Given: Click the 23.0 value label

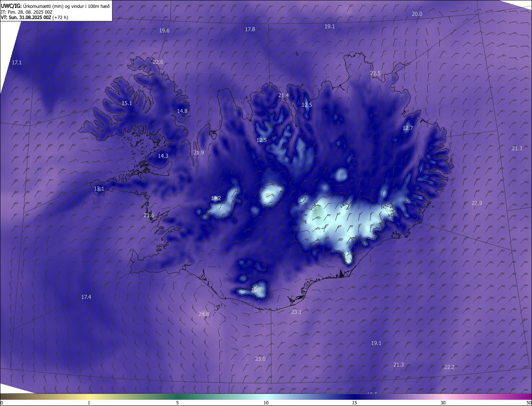Looking at the screenshot, I should coord(260,359).
